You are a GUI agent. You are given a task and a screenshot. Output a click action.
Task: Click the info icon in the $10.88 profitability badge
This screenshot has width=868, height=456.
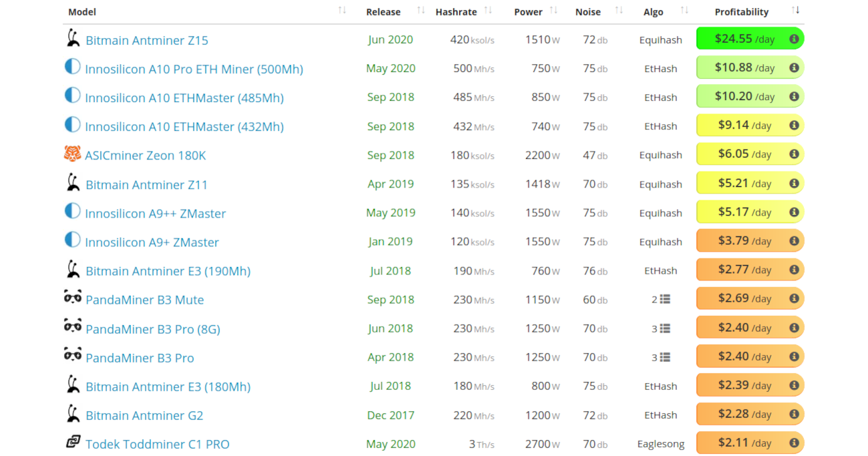(x=794, y=68)
